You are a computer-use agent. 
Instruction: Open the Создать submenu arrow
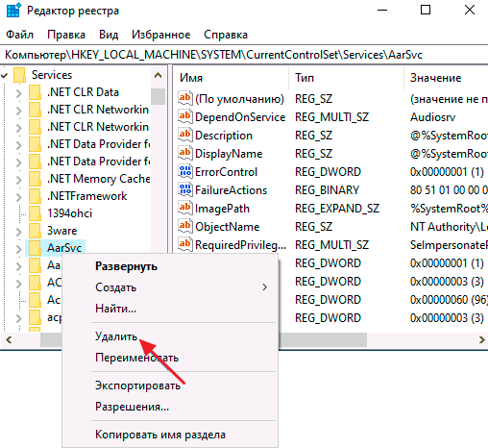264,287
